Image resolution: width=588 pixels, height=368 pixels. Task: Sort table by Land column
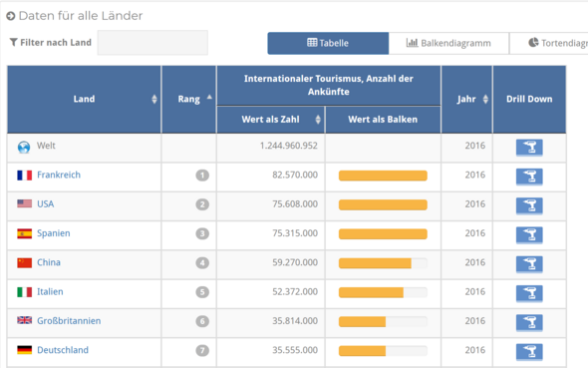pyautogui.click(x=154, y=99)
